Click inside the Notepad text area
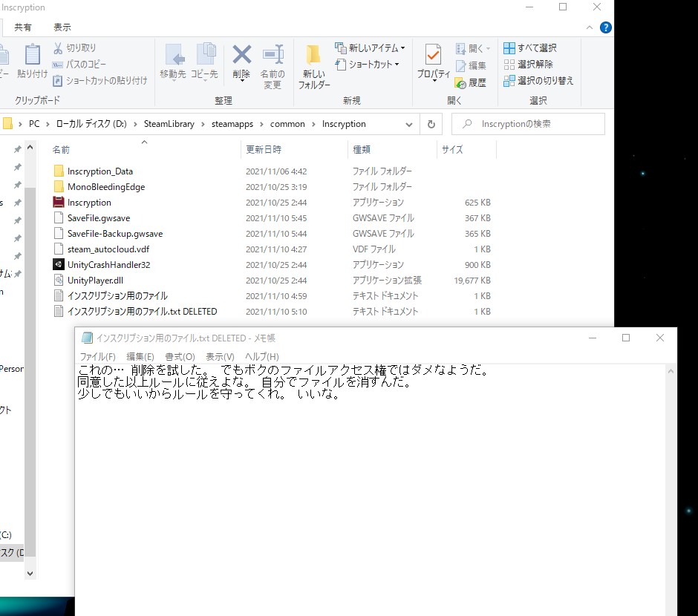The width and height of the screenshot is (698, 616). 371,489
